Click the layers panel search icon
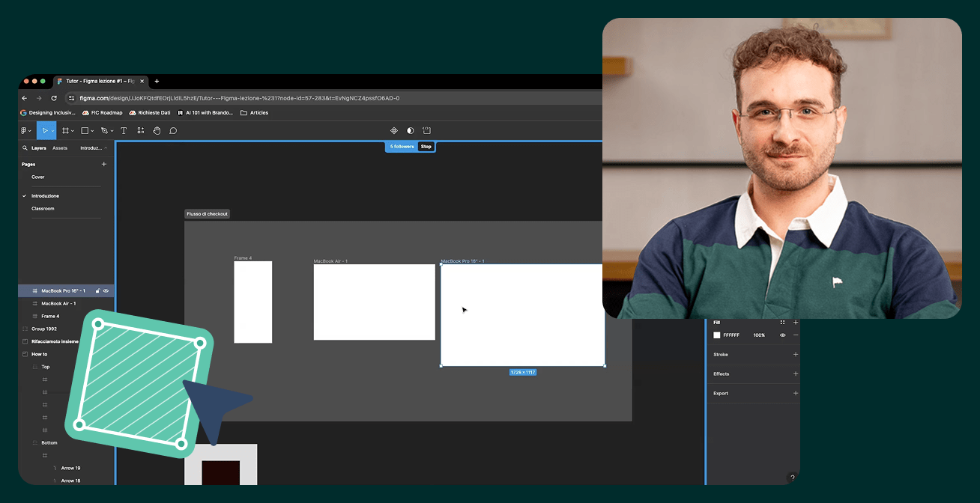 pyautogui.click(x=25, y=148)
